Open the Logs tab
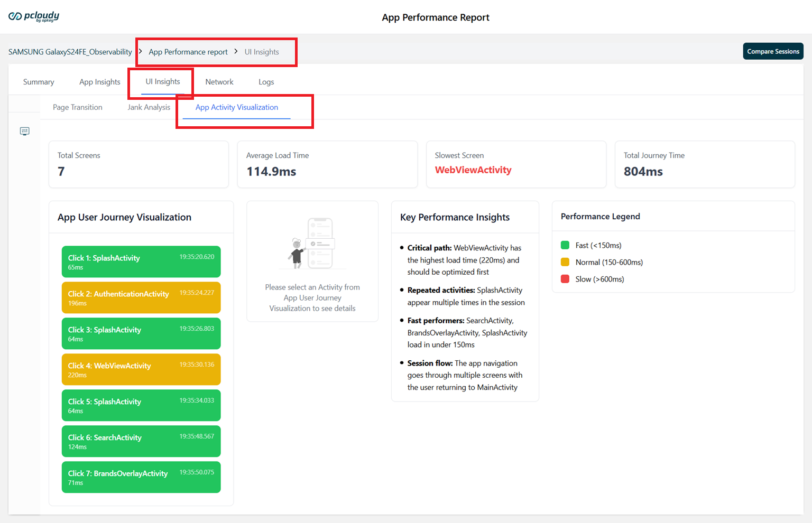 [x=266, y=82]
